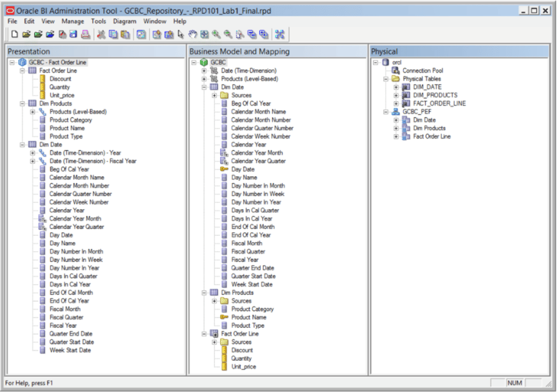Open the Manage menu

[x=73, y=21]
